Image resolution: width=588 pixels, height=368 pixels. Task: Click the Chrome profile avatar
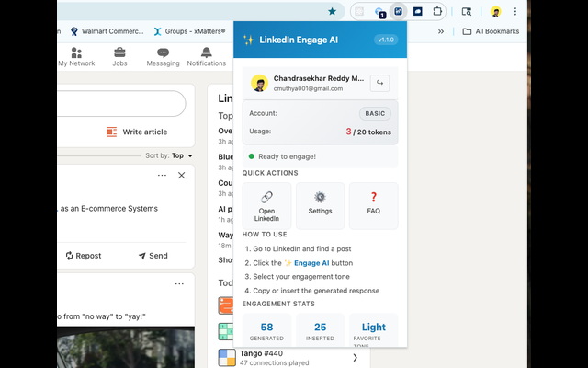coord(496,12)
